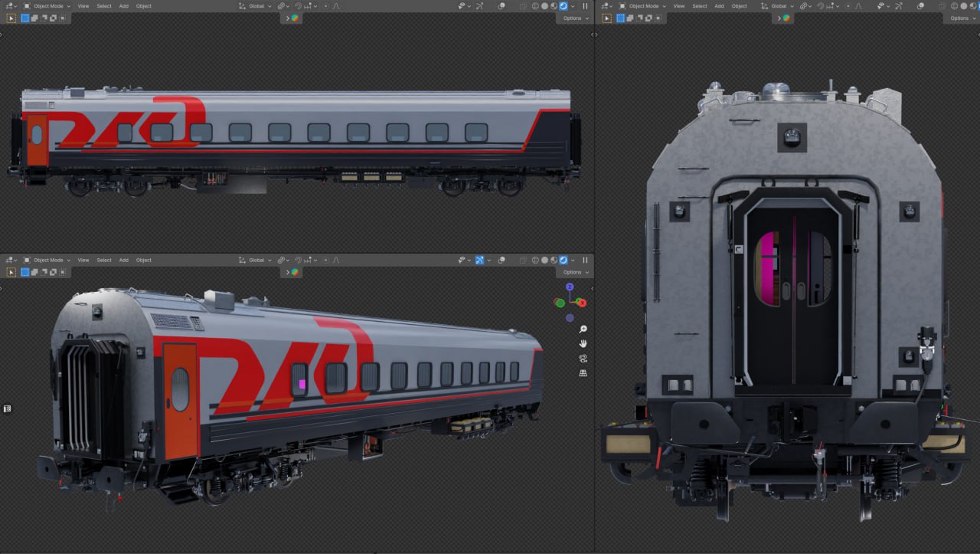The width and height of the screenshot is (980, 554).
Task: Open Object Mode dropdown in rear-view viewport
Action: pyautogui.click(x=644, y=6)
